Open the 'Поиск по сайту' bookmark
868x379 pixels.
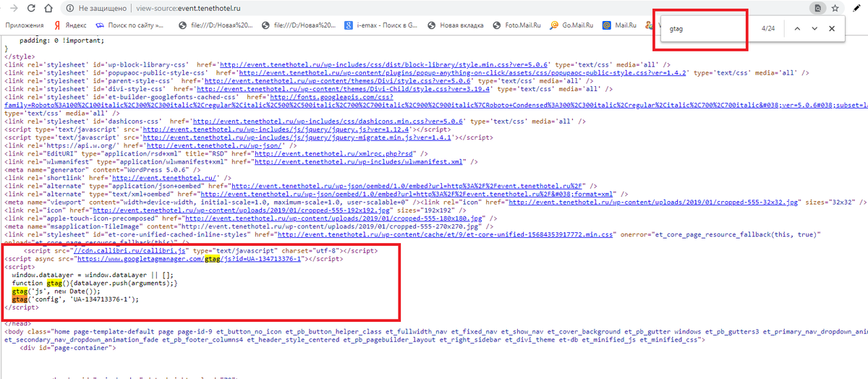click(129, 25)
